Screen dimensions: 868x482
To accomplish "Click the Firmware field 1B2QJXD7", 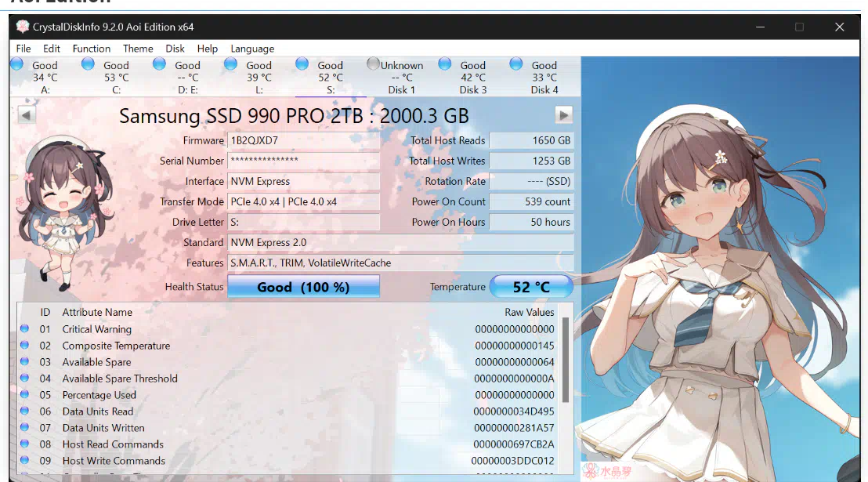I will tap(303, 141).
